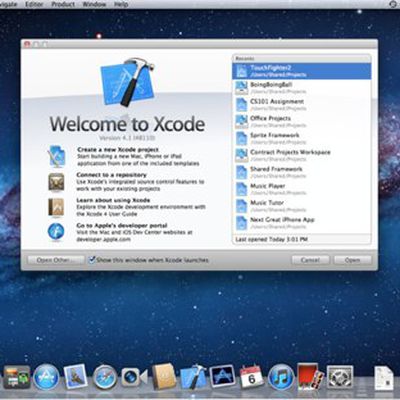
Task: Click the Learn about using Xcode book icon
Action: [x=56, y=207]
